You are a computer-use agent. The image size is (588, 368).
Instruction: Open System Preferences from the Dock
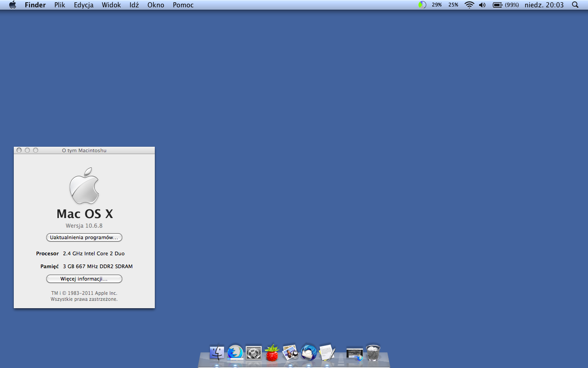point(254,353)
